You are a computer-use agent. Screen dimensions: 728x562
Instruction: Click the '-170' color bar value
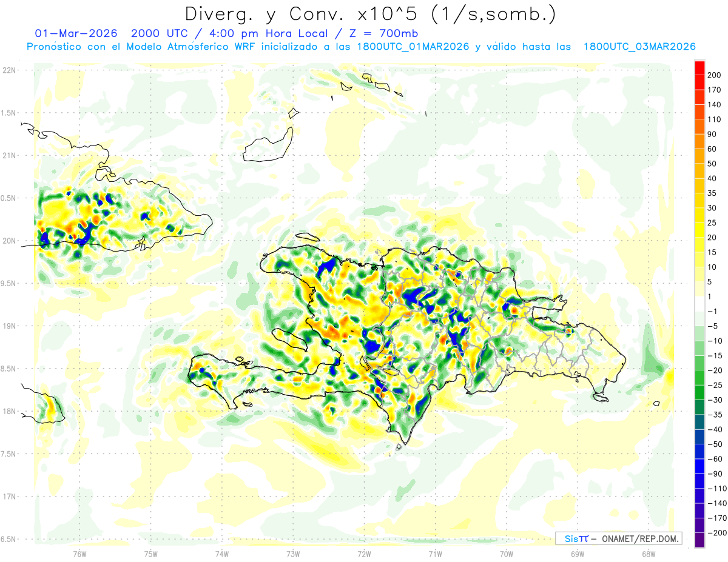coord(716,518)
